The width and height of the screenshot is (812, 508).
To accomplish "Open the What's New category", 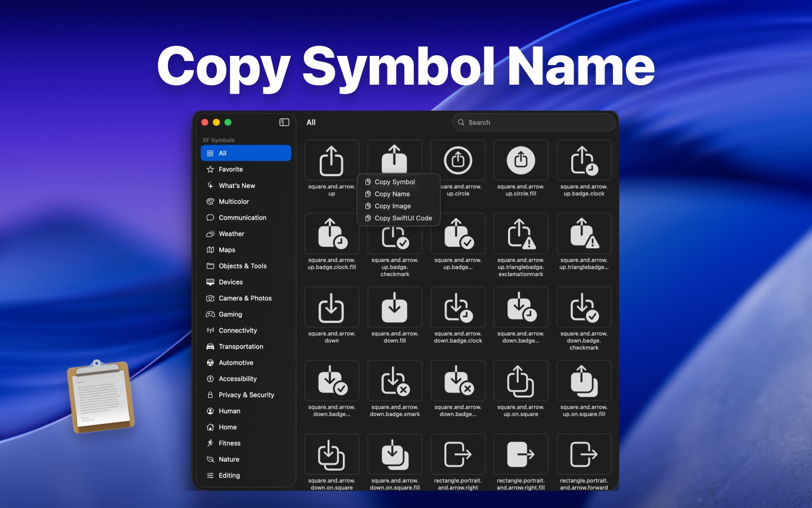I will [246, 185].
